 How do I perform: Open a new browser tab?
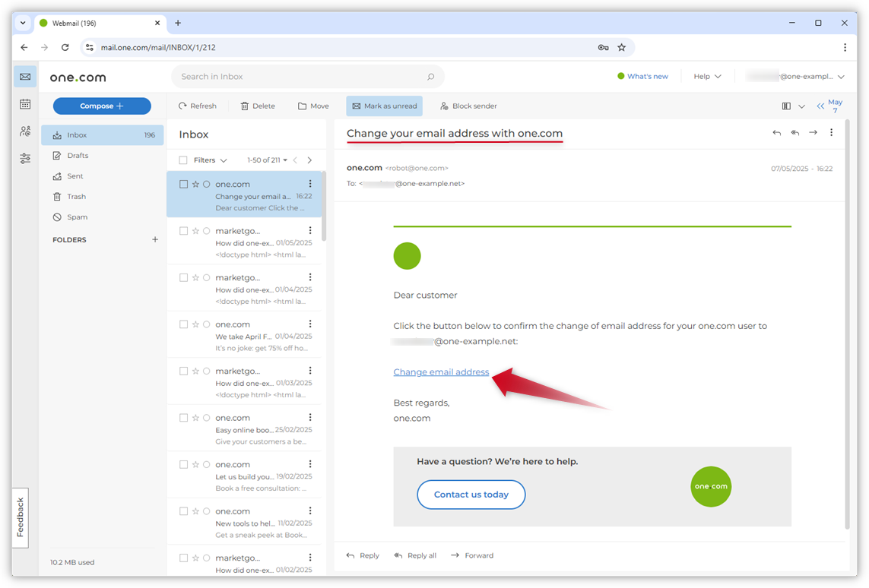(178, 24)
